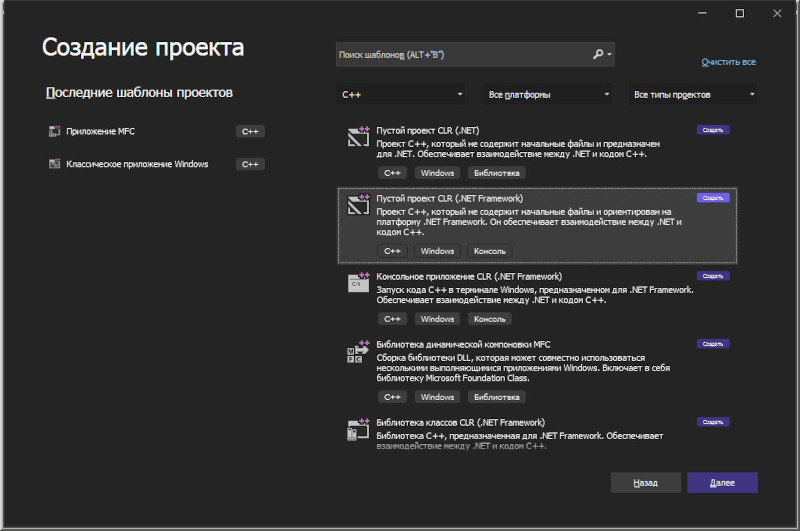800x531 pixels.
Task: Open the Все платформы platform filter dropdown
Action: point(547,94)
